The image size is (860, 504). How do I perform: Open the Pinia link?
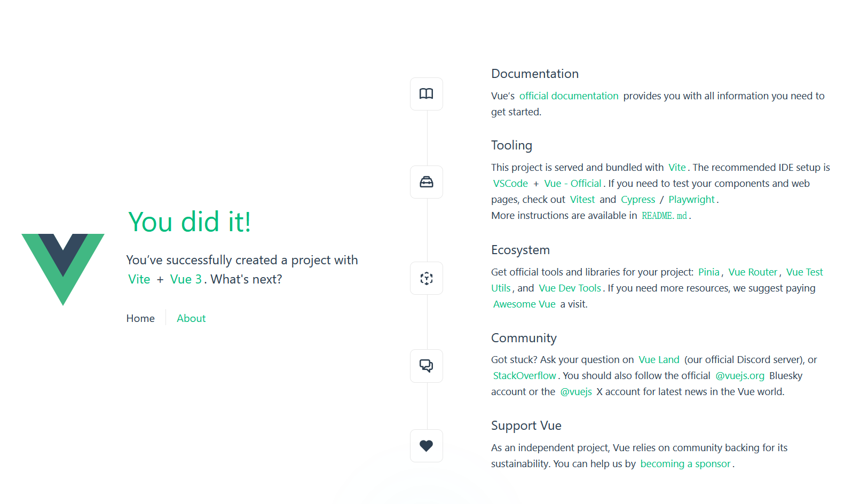click(708, 272)
